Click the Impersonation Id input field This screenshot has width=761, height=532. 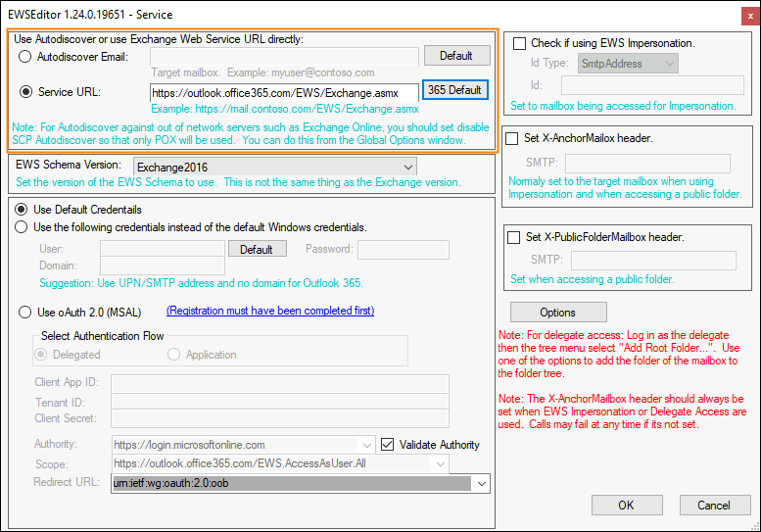[652, 85]
